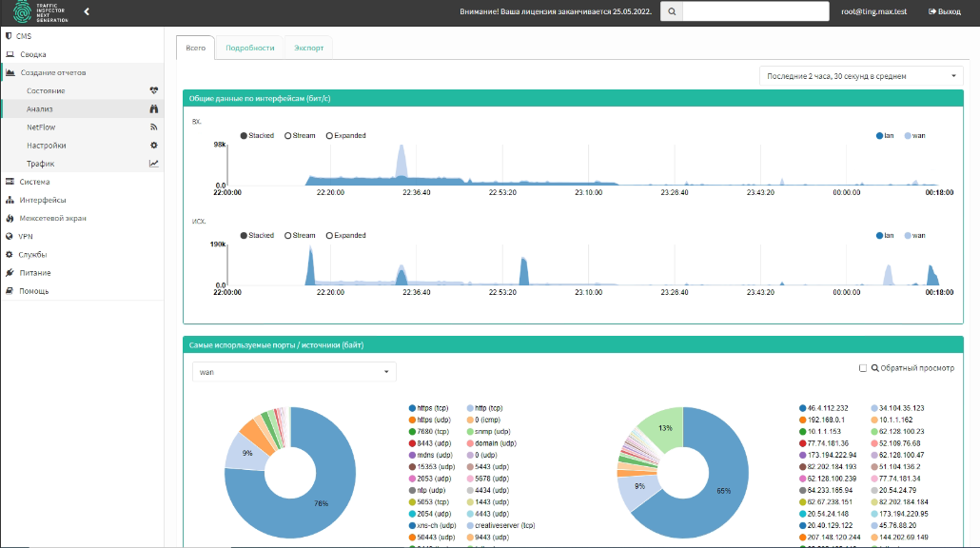Click the Выход logout link
The image size is (980, 548).
click(944, 11)
